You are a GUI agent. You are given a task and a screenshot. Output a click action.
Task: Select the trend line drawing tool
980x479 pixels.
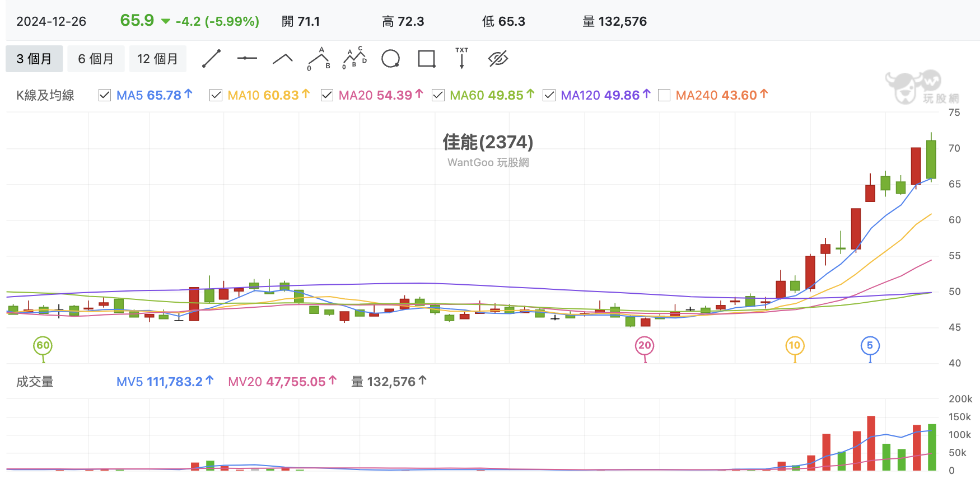pyautogui.click(x=211, y=58)
